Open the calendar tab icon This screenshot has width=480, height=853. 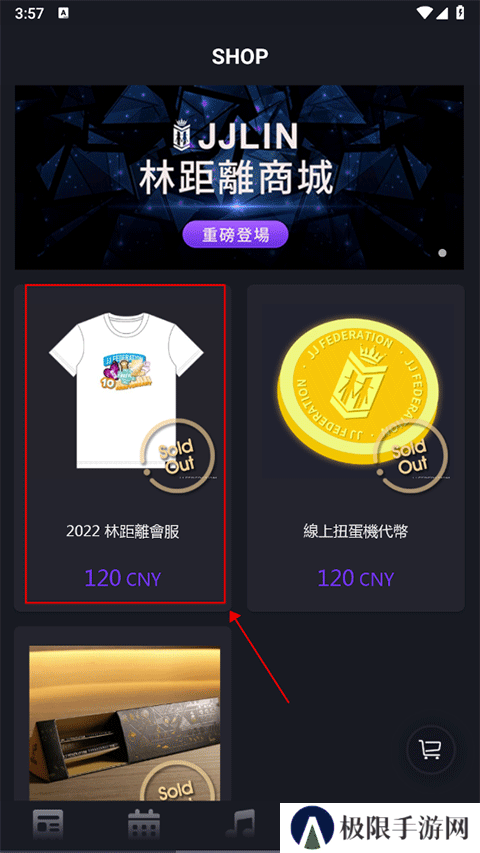pos(144,824)
